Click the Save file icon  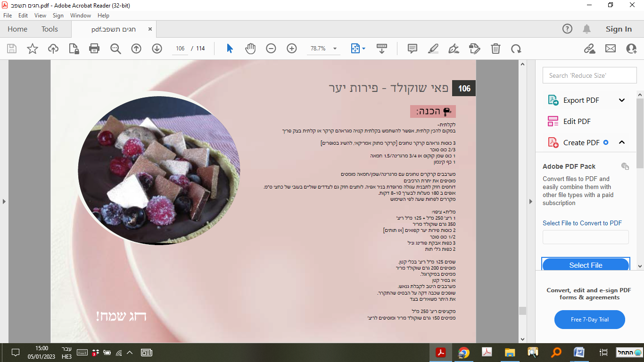[12, 49]
